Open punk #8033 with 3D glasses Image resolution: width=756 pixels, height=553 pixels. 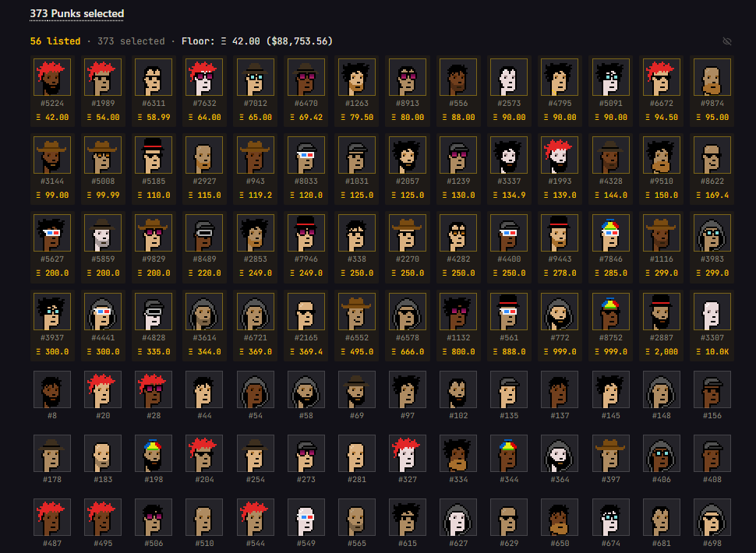[306, 155]
